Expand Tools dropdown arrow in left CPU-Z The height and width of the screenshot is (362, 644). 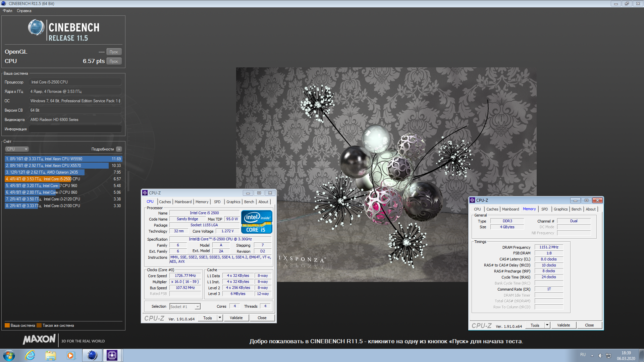(x=220, y=318)
